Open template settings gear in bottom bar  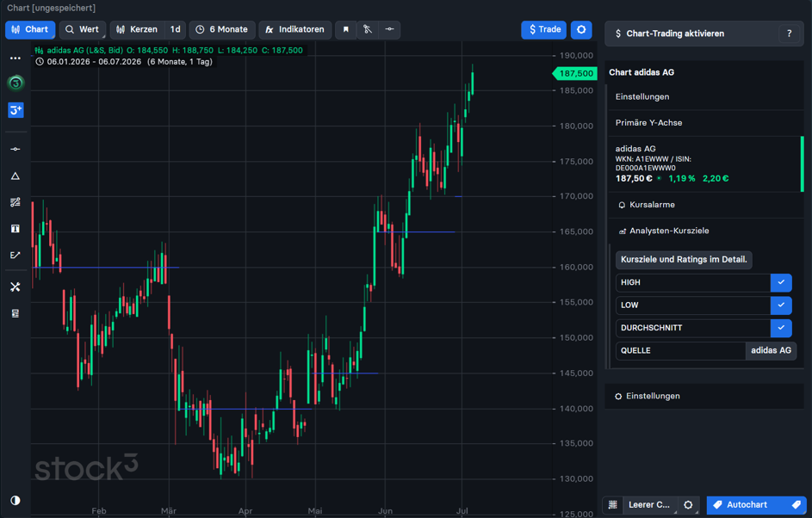point(688,505)
